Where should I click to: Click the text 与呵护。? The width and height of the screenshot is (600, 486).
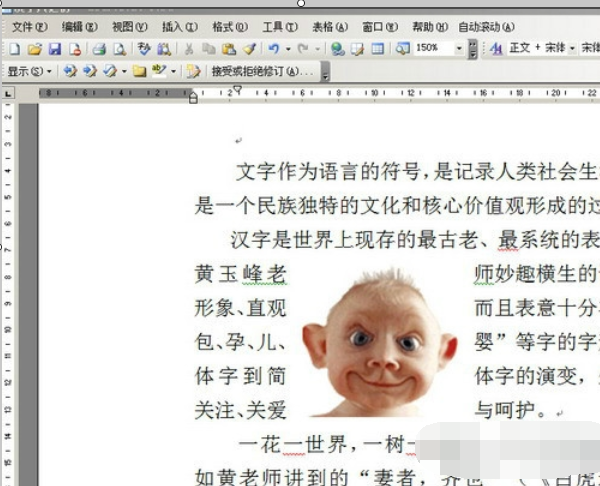(511, 410)
